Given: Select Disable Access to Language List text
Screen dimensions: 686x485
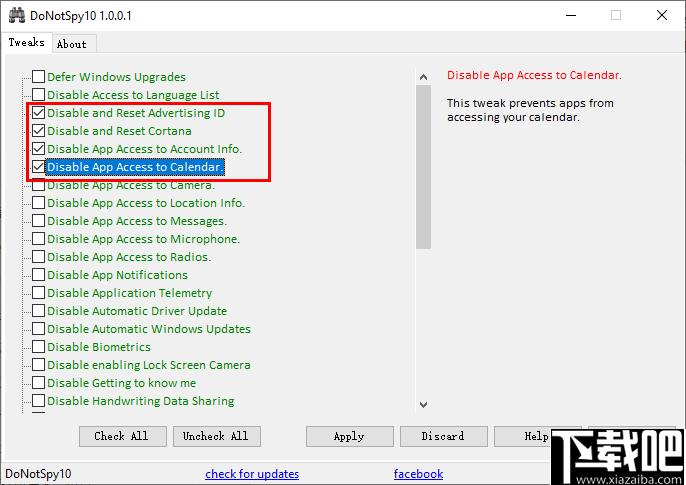Looking at the screenshot, I should (133, 95).
